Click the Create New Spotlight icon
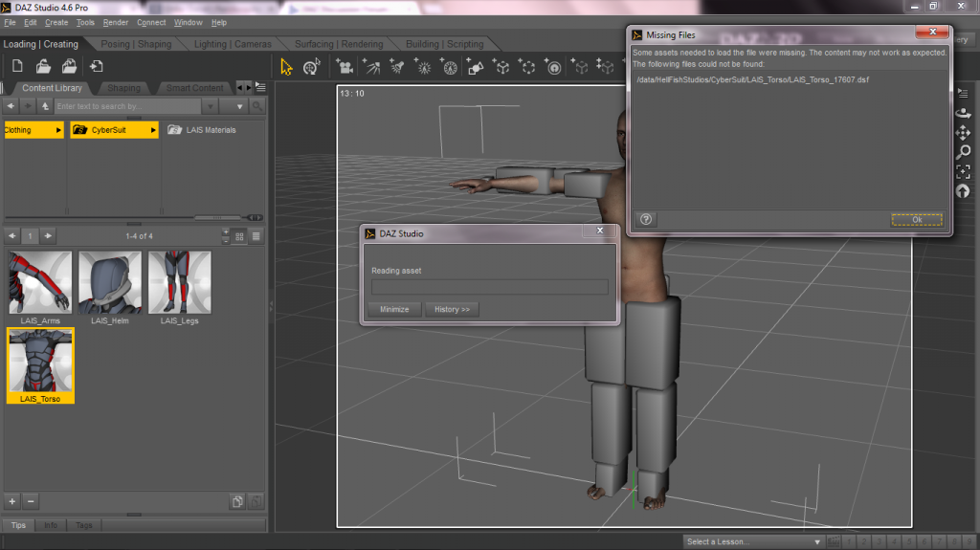 397,67
